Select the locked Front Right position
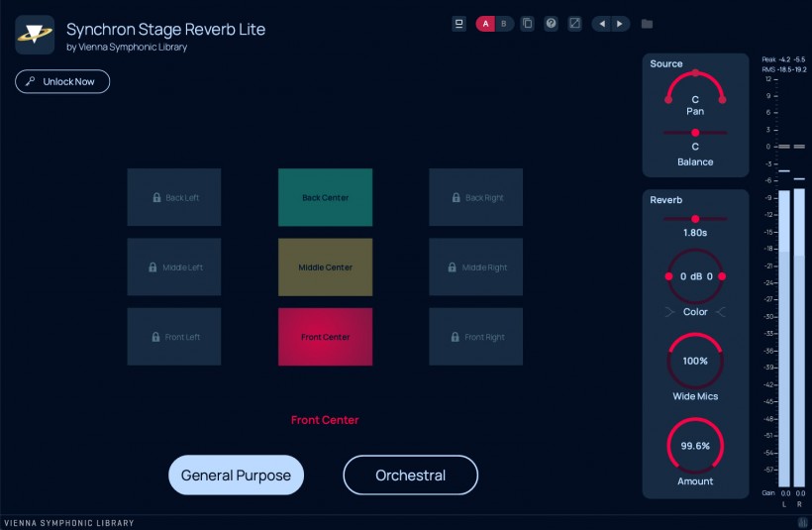812x530 pixels. [476, 337]
